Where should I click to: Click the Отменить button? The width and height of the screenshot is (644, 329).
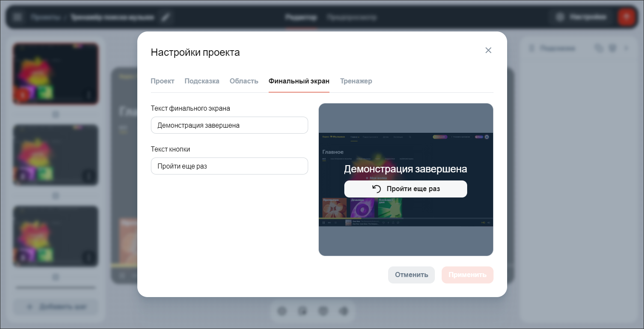click(x=411, y=275)
